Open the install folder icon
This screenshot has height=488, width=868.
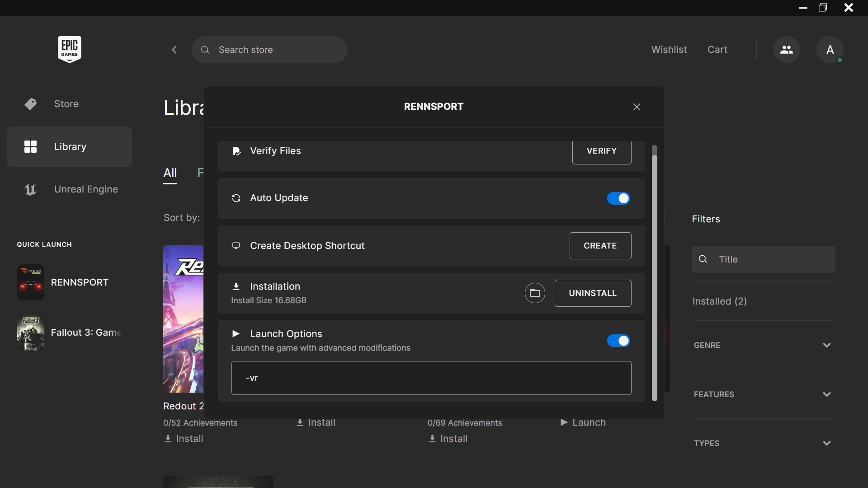tap(535, 293)
